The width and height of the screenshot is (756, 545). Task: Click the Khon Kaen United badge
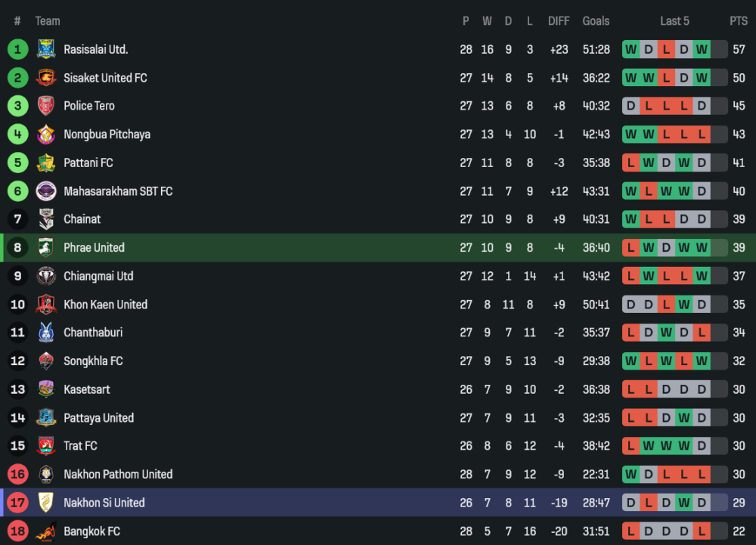coord(46,305)
